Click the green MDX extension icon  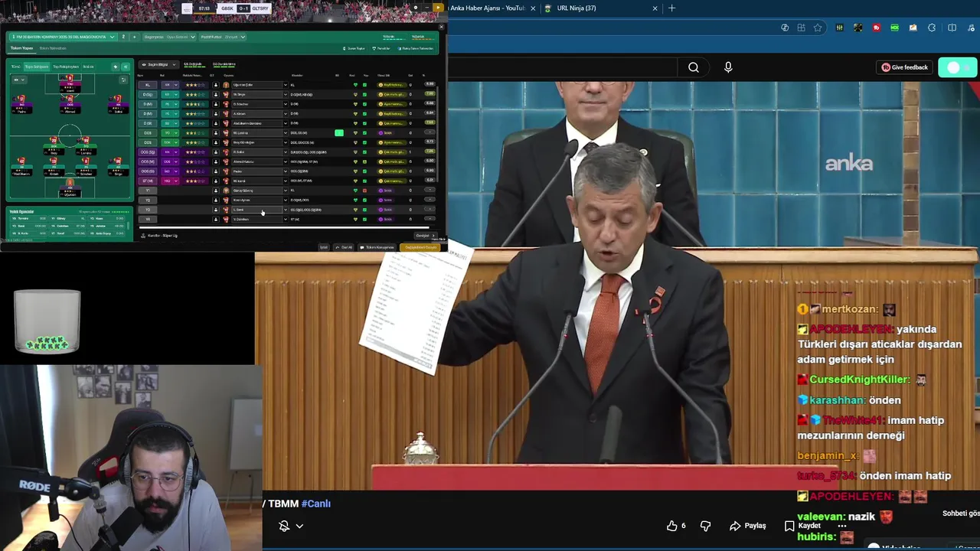click(894, 28)
